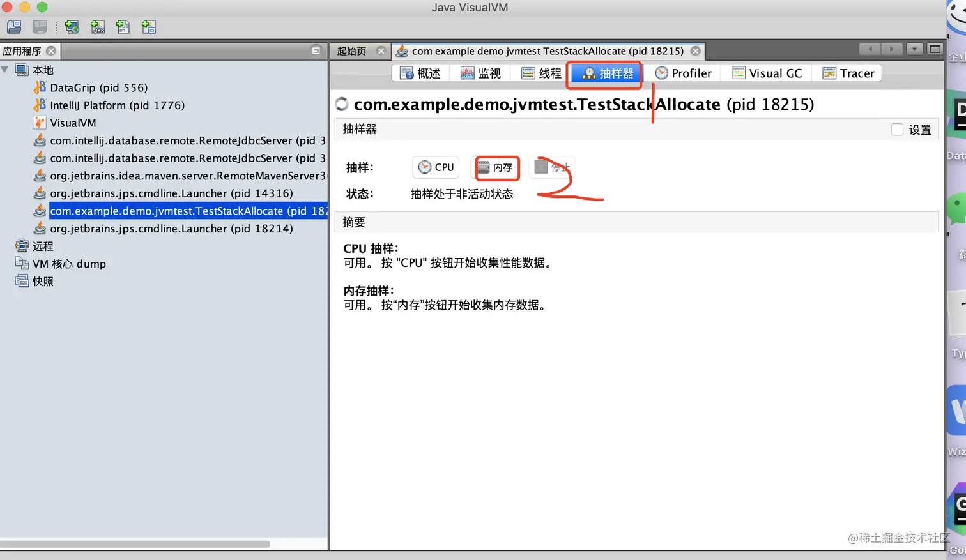The width and height of the screenshot is (966, 560).
Task: Click the 快照 snapshots icon
Action: point(22,281)
